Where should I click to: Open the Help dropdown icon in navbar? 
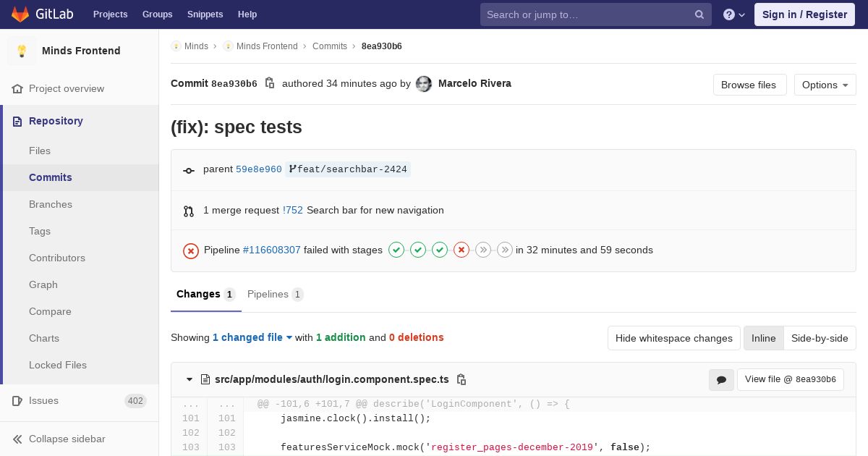(x=734, y=14)
